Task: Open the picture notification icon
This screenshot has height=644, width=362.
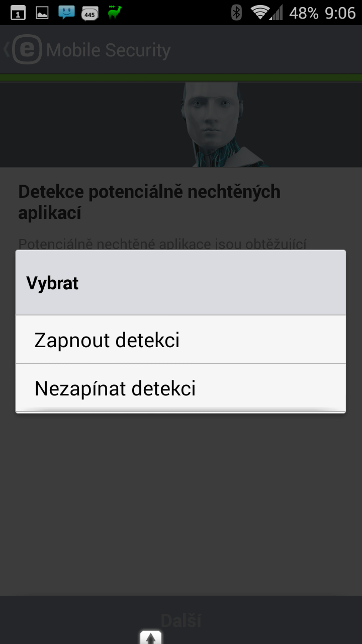Action: point(42,13)
